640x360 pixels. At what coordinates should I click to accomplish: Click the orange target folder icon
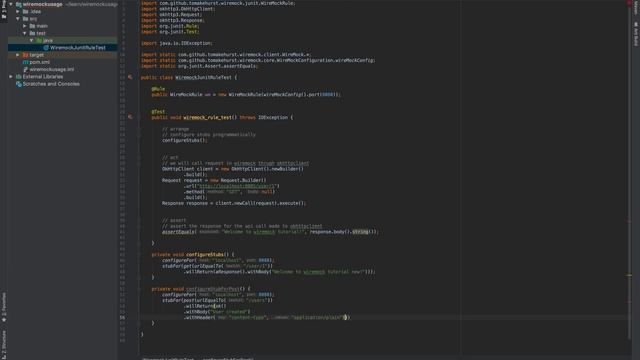[x=25, y=55]
